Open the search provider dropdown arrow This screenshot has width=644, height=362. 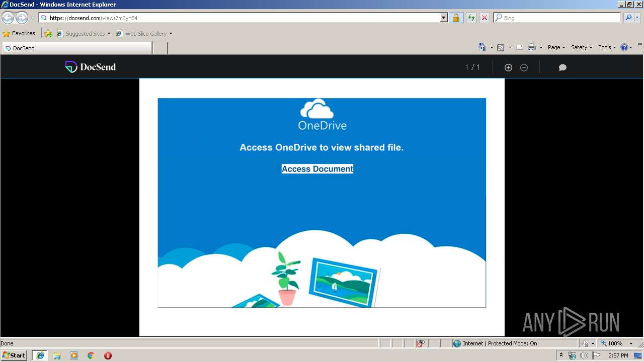pyautogui.click(x=637, y=18)
